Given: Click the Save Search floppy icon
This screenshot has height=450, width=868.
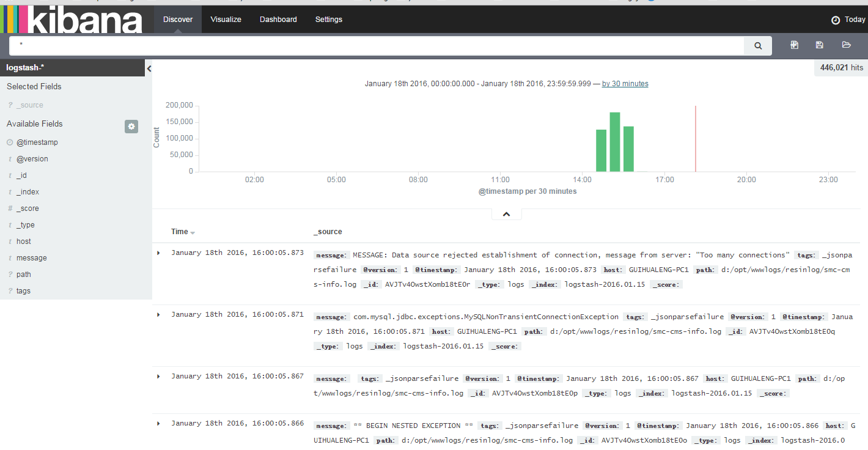Looking at the screenshot, I should (820, 45).
